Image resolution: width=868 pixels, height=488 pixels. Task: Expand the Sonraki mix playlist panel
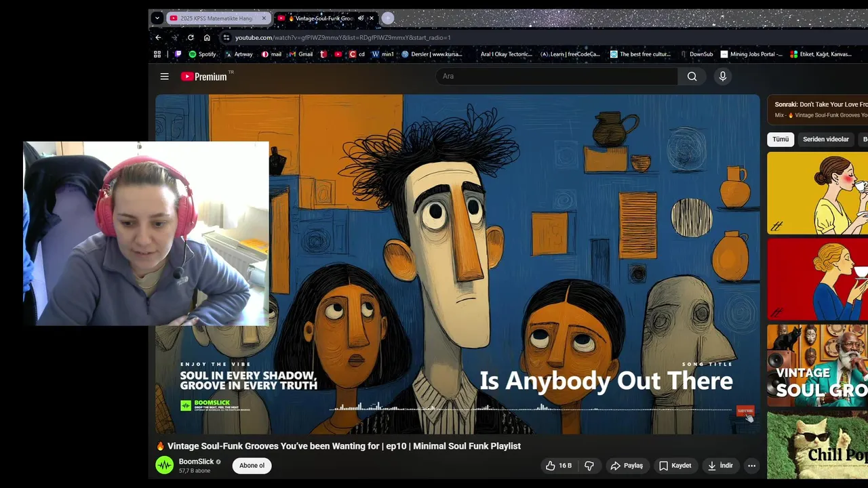817,110
